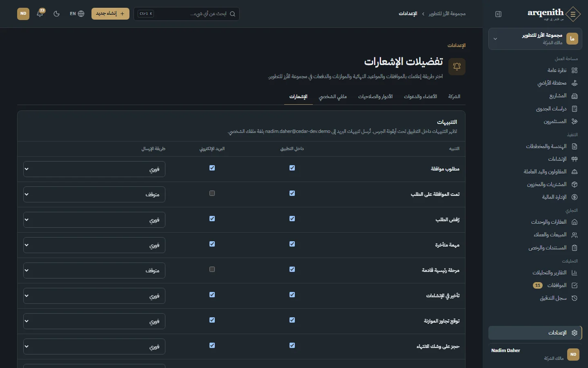Switch to the الأدوار والصلاحيات tab
This screenshot has width=588, height=368.
click(375, 96)
